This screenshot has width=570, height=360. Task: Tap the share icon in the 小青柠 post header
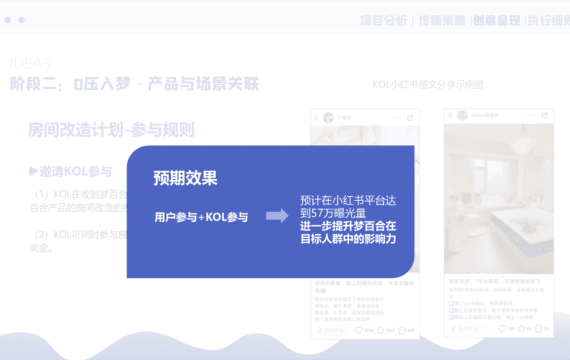[x=410, y=117]
